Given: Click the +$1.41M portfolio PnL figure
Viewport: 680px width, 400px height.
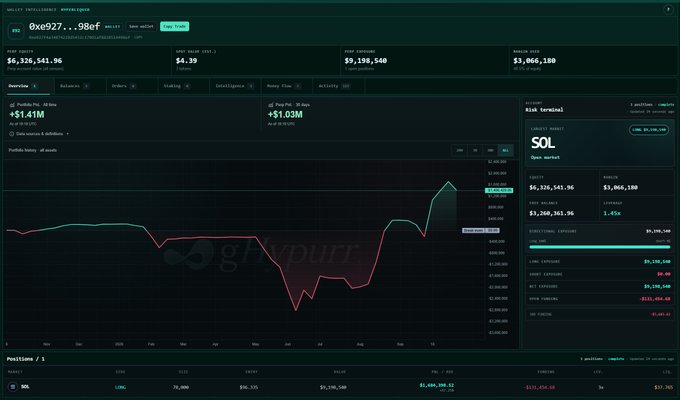Looking at the screenshot, I should [x=27, y=115].
